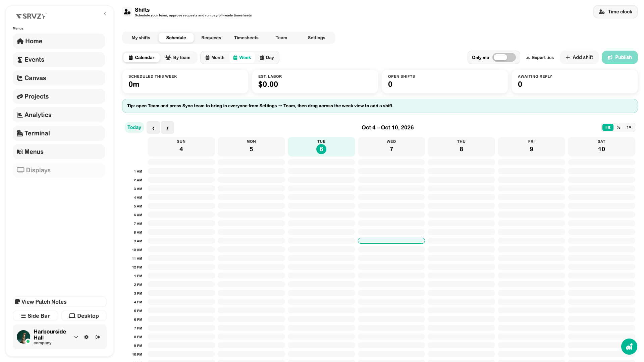Select the Calendar view
The height and width of the screenshot is (362, 644).
coord(142,58)
